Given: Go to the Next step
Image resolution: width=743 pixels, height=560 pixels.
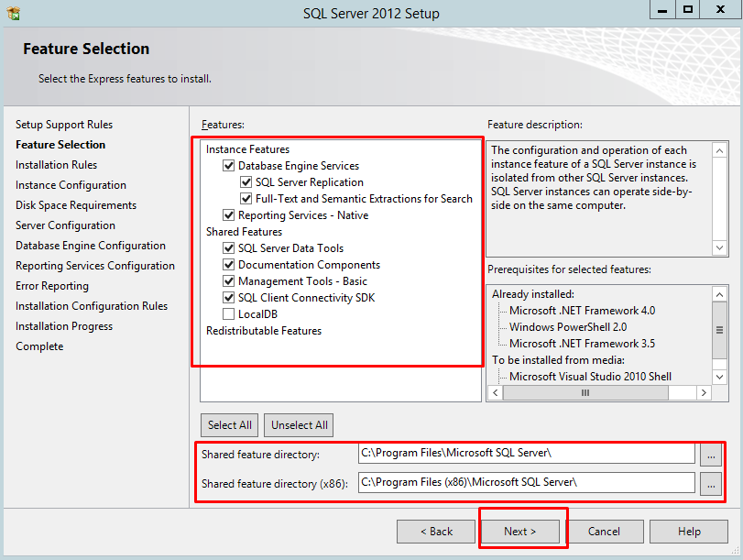Looking at the screenshot, I should [x=519, y=532].
